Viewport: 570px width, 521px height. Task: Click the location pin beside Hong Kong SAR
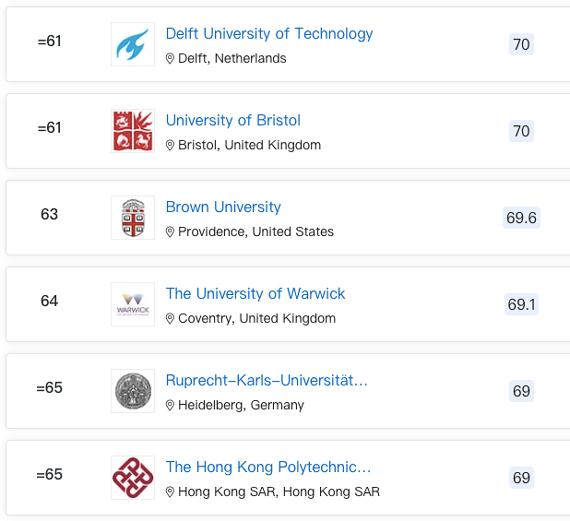point(170,492)
